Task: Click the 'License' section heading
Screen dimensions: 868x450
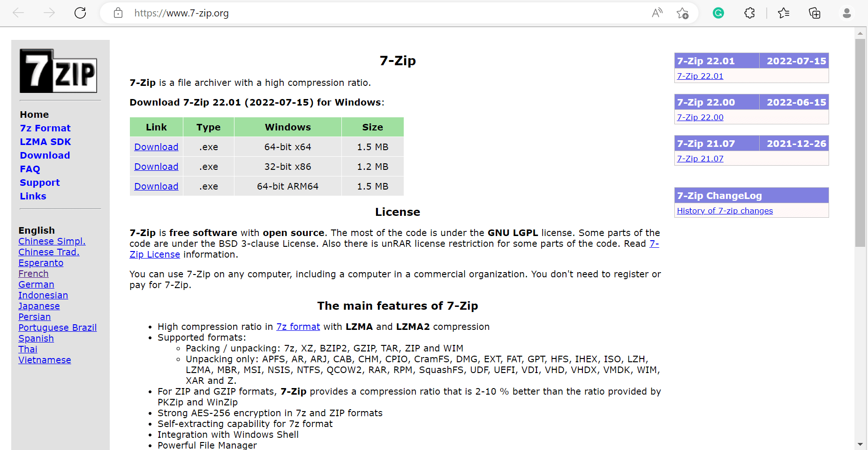Action: pos(397,212)
